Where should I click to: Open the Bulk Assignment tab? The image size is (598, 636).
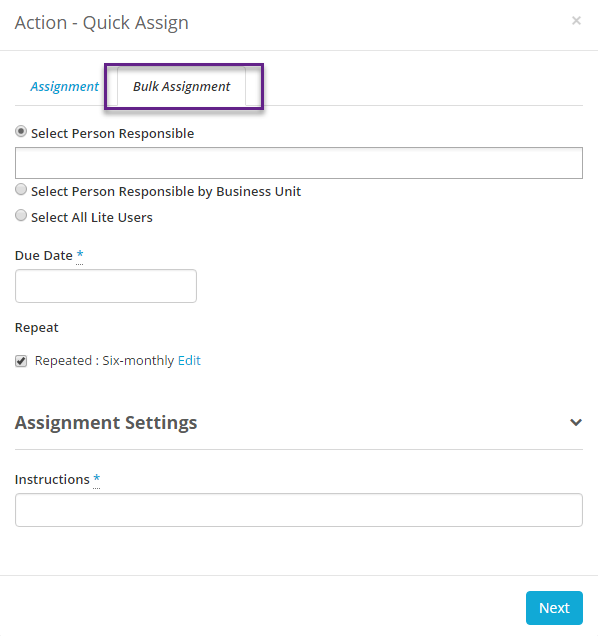pos(181,86)
